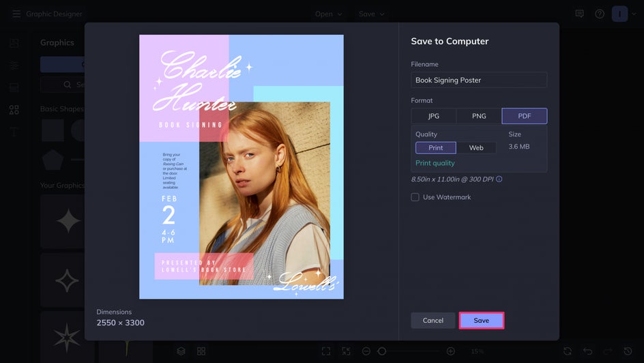
Task: Click the DPI info icon
Action: coord(499,179)
